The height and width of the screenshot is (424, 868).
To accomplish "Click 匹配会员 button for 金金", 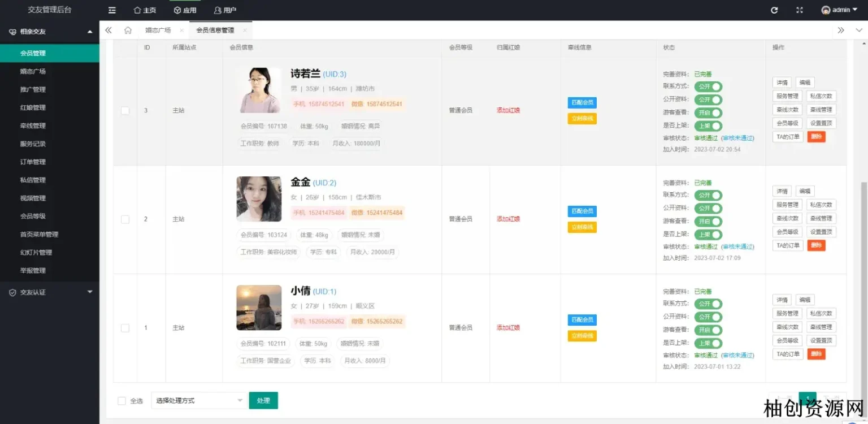I will 581,211.
